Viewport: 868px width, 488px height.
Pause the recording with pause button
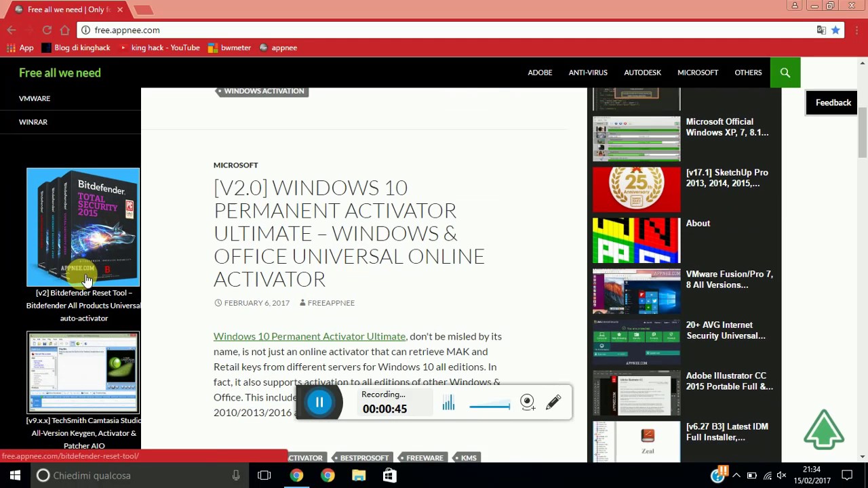[x=319, y=403]
